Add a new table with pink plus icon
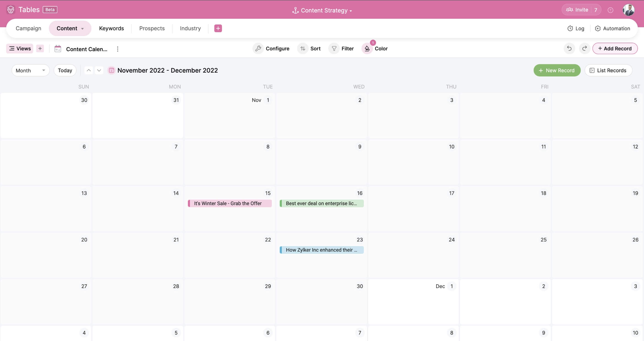This screenshot has width=644, height=341. click(x=218, y=28)
